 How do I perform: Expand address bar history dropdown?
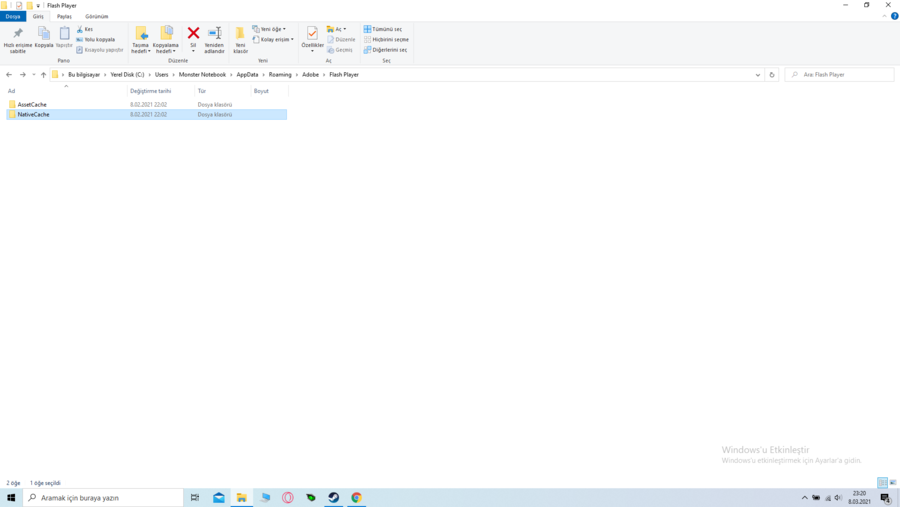[758, 75]
